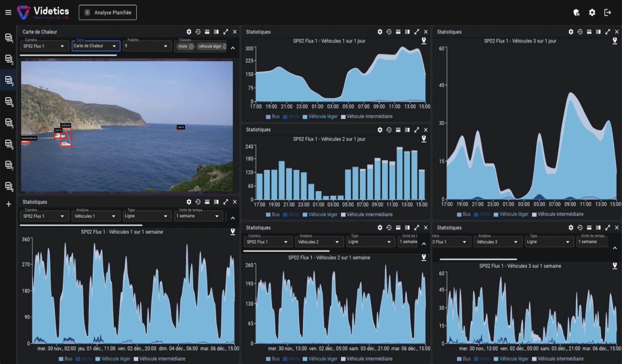Collapse filter bar of Véhicules 2 semaine panel

click(424, 244)
